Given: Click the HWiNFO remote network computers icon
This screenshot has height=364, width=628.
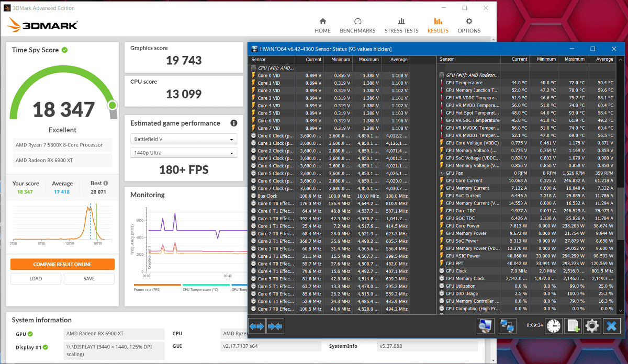Looking at the screenshot, I should [508, 326].
